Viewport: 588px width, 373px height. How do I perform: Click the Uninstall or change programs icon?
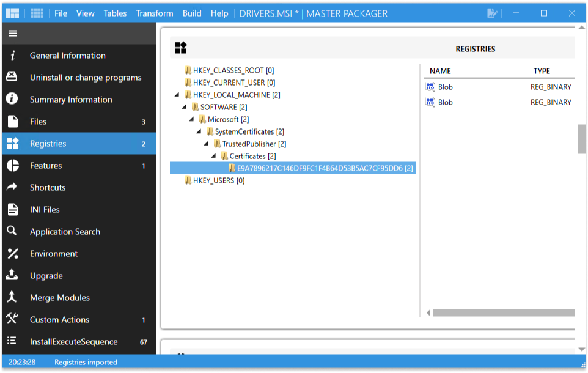coord(12,76)
